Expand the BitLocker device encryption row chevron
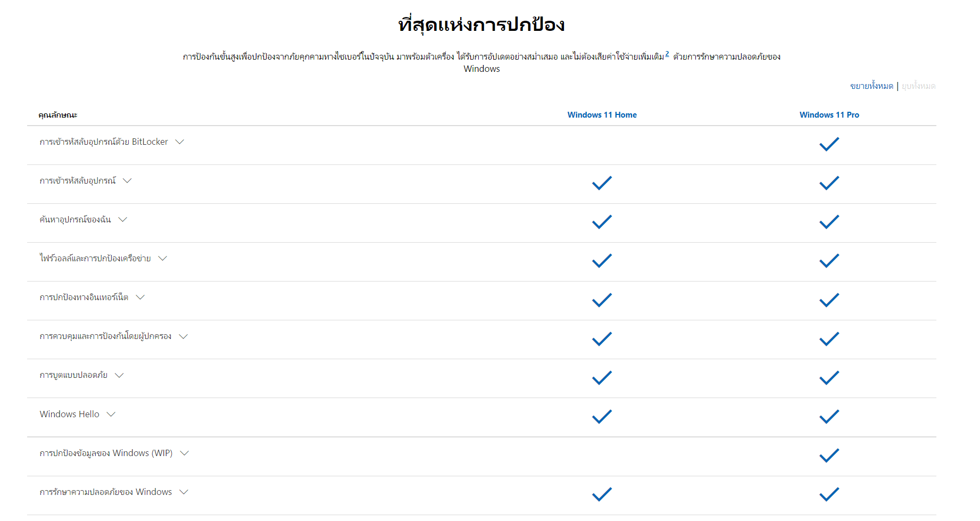980x521 pixels. [180, 142]
